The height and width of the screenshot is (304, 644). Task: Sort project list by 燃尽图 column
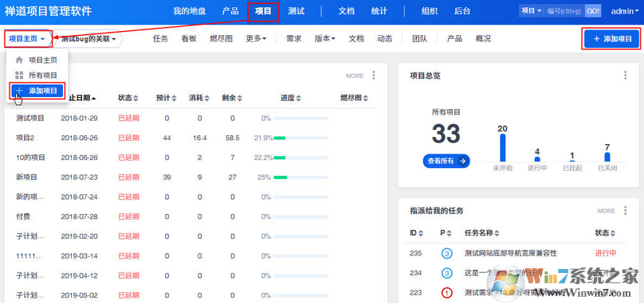tap(354, 98)
